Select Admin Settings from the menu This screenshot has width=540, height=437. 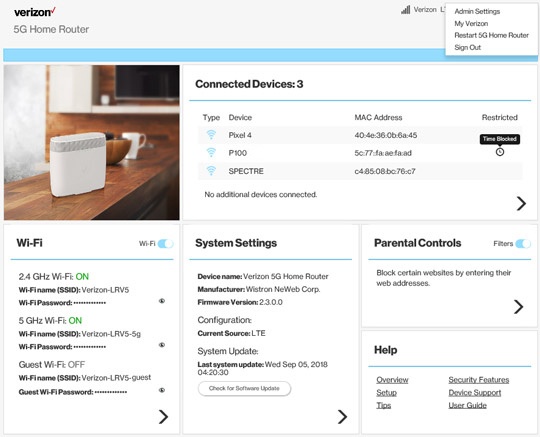(477, 11)
